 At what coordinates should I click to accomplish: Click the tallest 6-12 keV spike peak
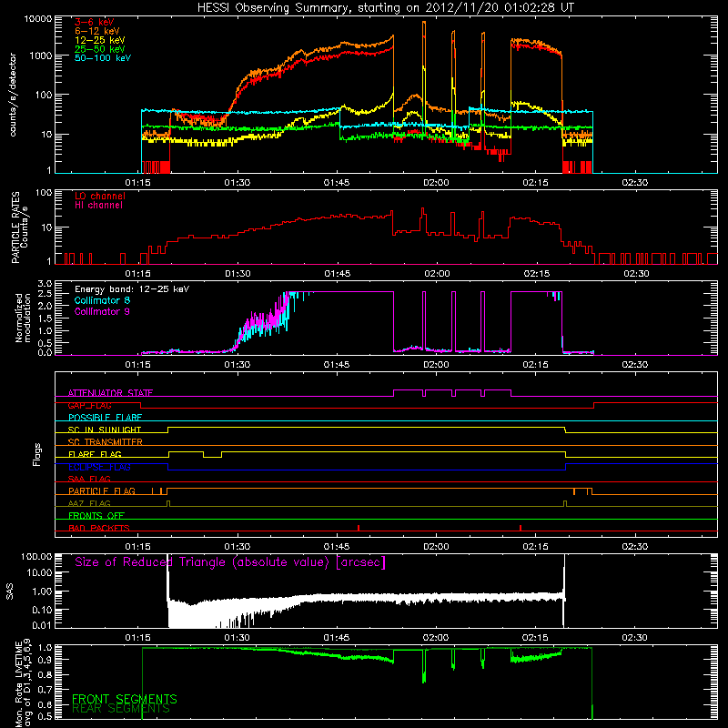[x=424, y=22]
